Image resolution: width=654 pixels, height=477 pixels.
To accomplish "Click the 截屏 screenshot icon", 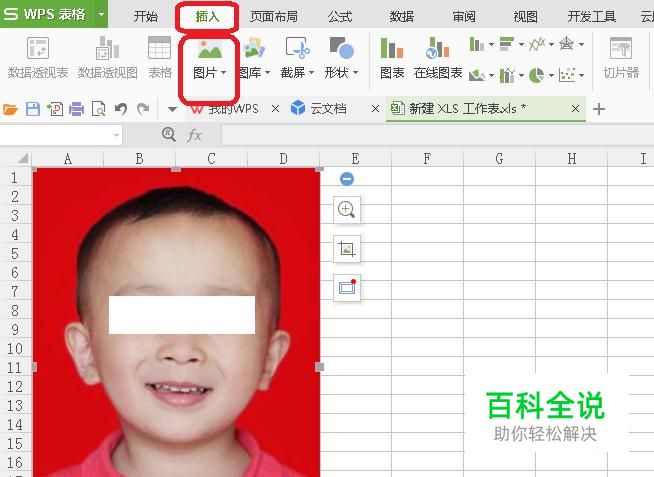I will [x=297, y=48].
